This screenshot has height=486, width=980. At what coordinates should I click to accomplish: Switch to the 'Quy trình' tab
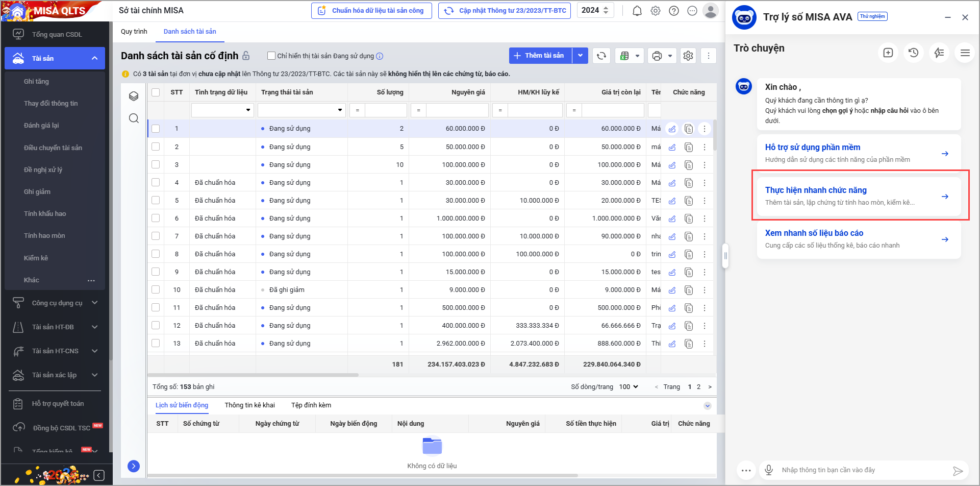(x=134, y=32)
